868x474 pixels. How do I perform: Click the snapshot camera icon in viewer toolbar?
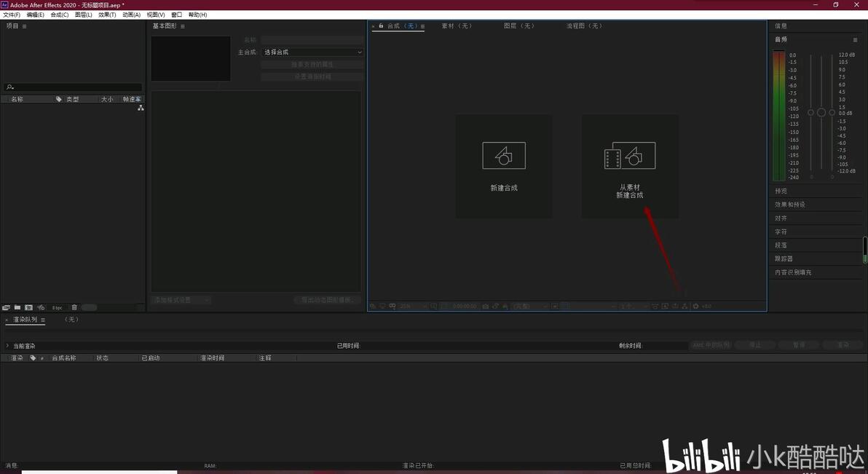pyautogui.click(x=486, y=307)
